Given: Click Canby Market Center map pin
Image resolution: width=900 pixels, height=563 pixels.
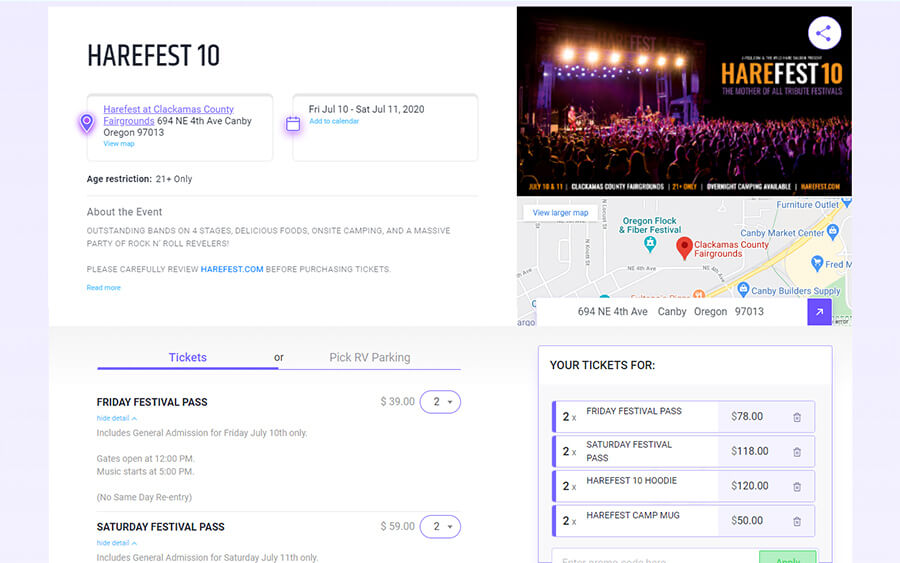Looking at the screenshot, I should coord(833,232).
